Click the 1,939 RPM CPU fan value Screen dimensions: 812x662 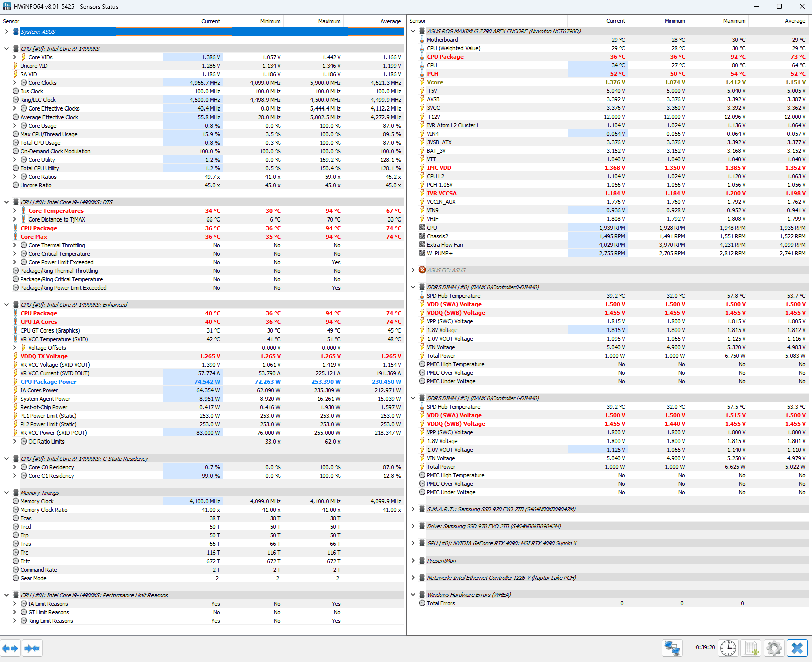point(612,228)
